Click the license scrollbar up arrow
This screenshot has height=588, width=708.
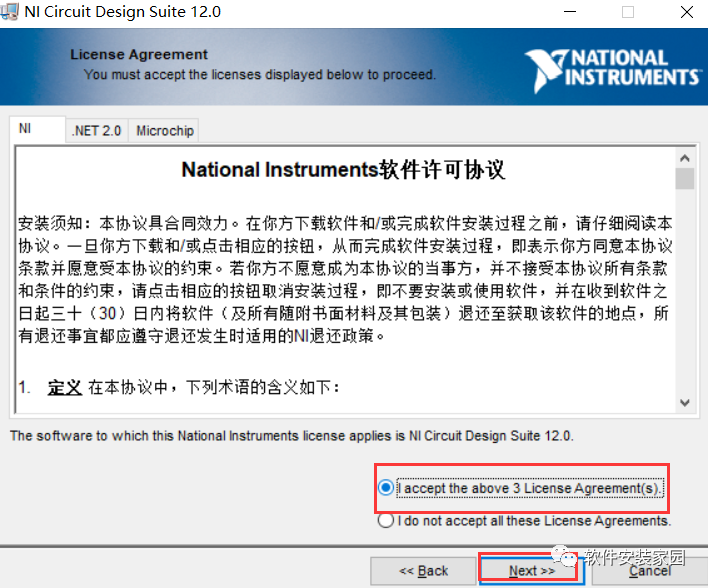coord(685,157)
